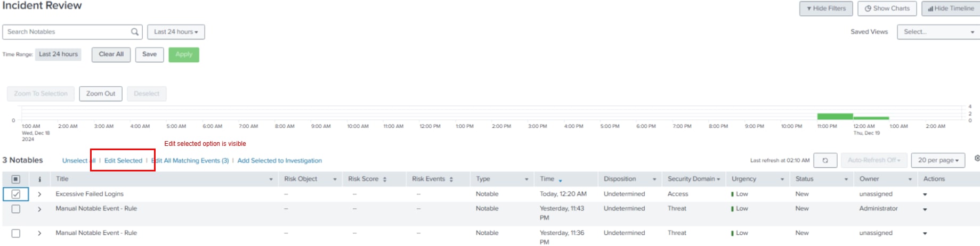Open the Urgency column filter dropdown
980x246 pixels.
pos(782,179)
